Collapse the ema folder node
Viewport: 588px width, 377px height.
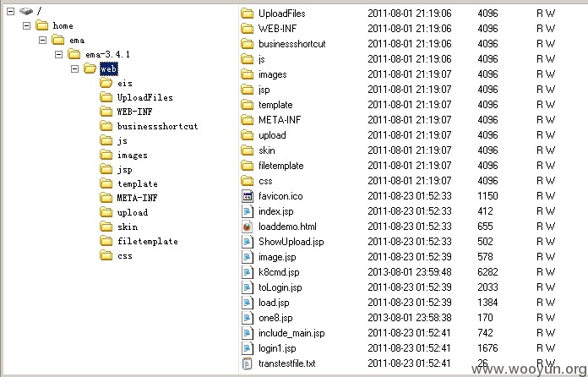click(43, 40)
